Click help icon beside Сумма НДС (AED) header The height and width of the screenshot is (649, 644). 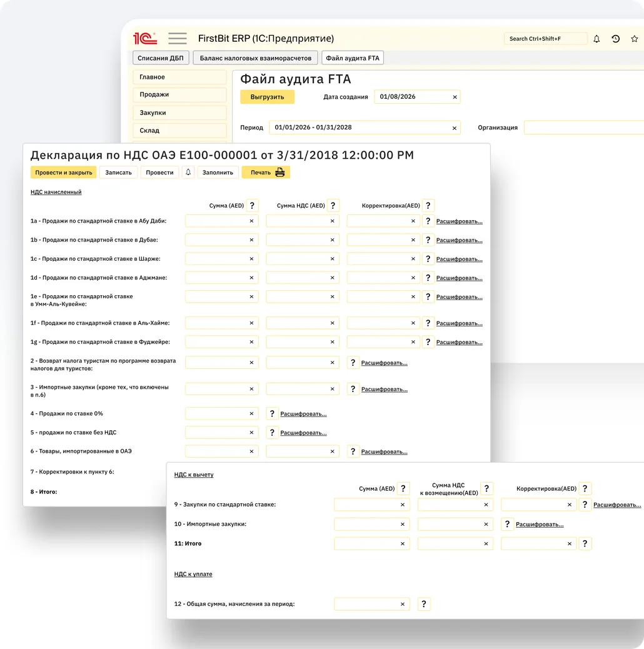[334, 206]
